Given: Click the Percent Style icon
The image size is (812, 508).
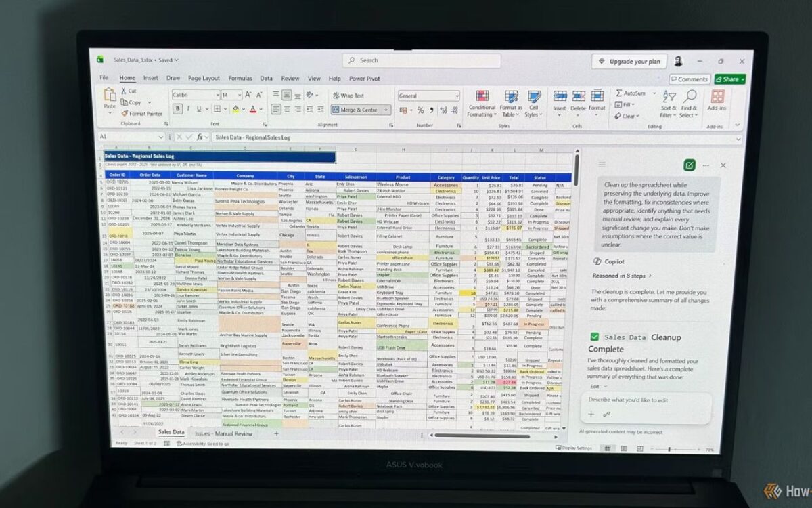Looking at the screenshot, I should click(x=420, y=110).
